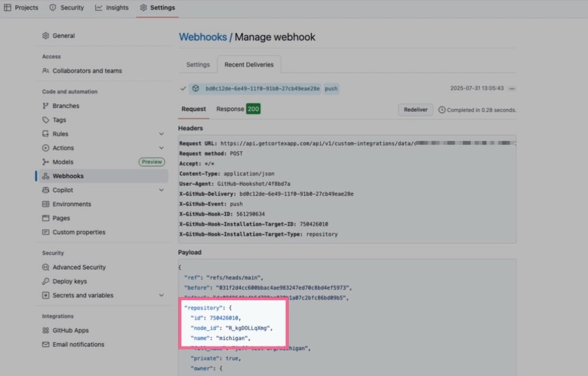Click the General gear icon in sidebar

(x=46, y=36)
